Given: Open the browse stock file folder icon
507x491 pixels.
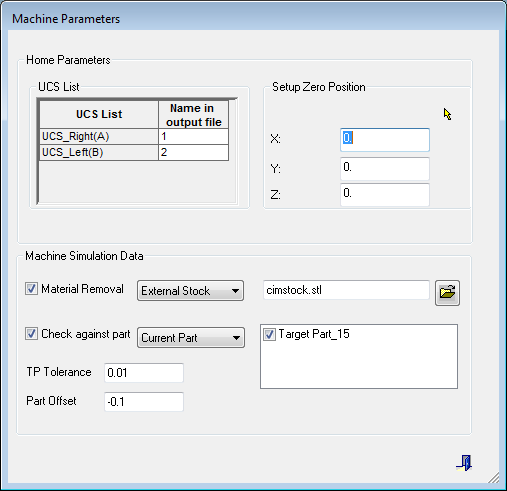Looking at the screenshot, I should (447, 293).
